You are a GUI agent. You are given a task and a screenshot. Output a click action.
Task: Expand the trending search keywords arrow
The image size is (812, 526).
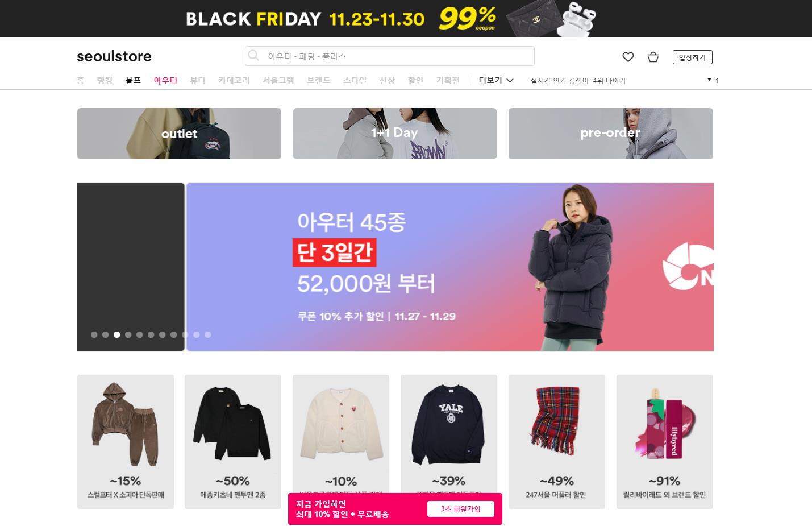(x=709, y=80)
